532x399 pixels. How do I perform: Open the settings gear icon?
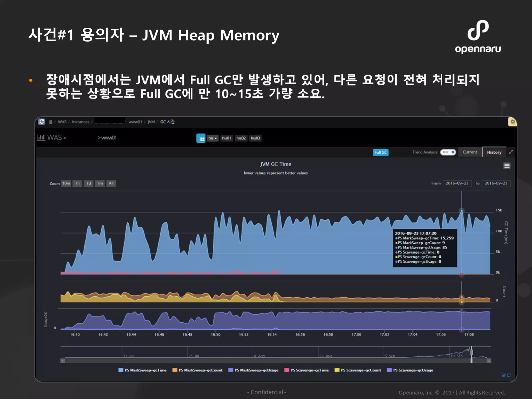513,122
